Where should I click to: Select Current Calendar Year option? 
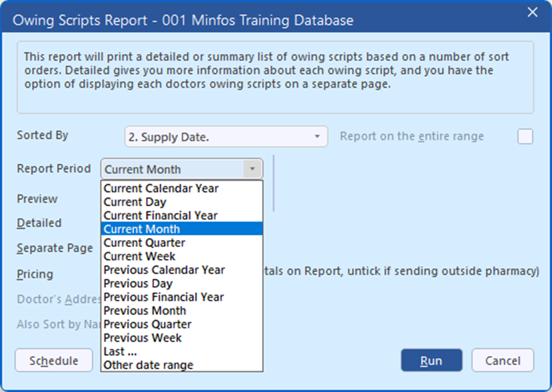(x=161, y=189)
